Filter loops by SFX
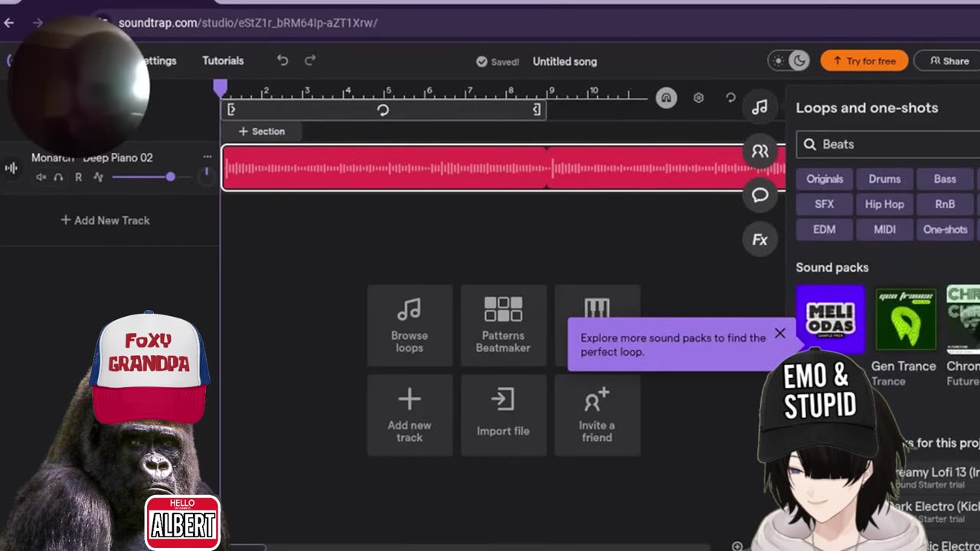 coord(825,204)
